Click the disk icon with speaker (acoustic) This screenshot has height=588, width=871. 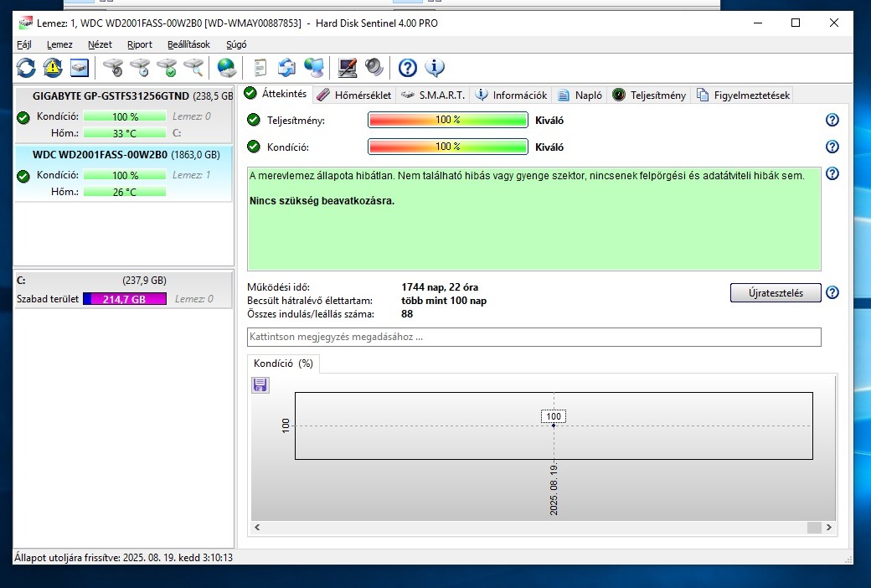point(113,68)
